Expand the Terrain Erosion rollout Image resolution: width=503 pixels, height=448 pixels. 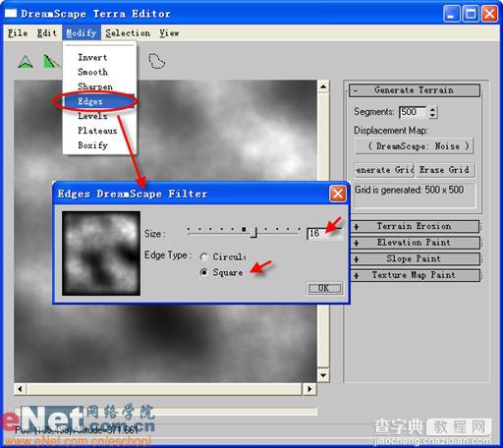[415, 226]
